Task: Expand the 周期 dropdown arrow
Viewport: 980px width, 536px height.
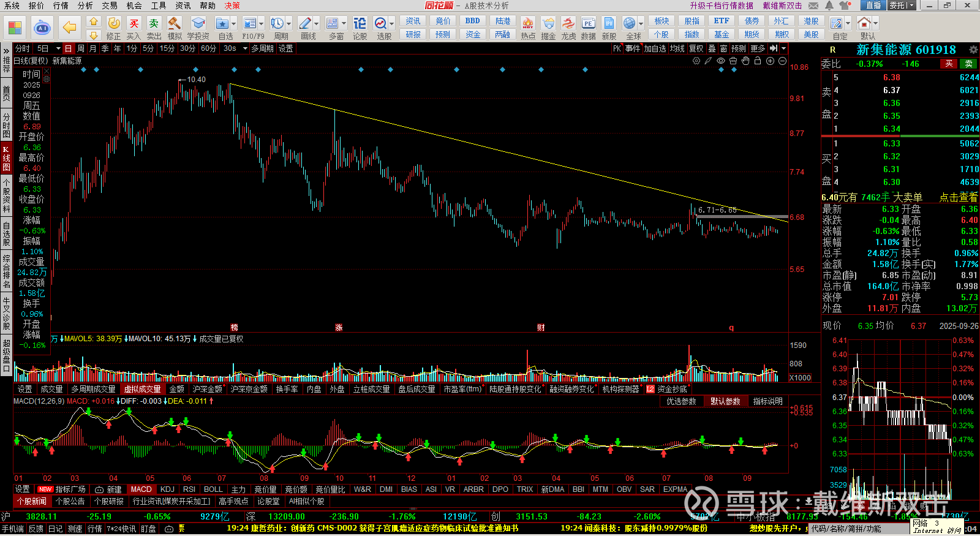Action: coord(289,23)
